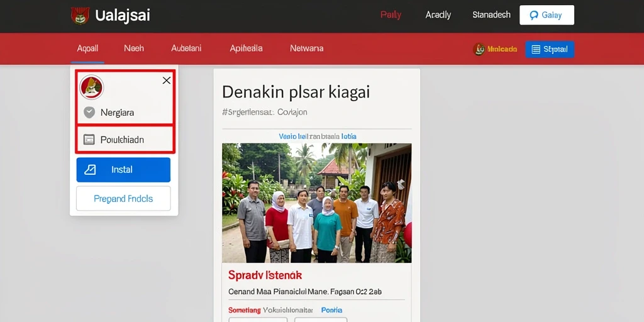Click the red Spradv lstenak heading
The height and width of the screenshot is (322, 644).
click(265, 275)
